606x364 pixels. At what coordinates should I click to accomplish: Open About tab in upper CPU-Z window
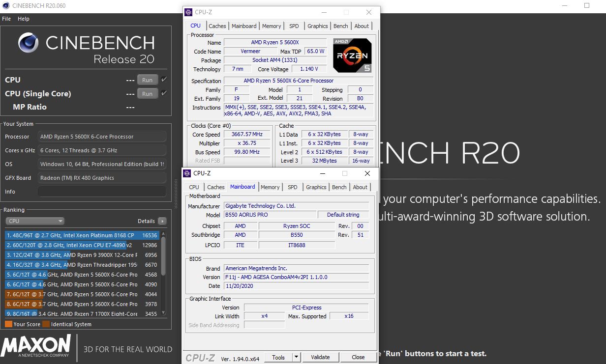click(x=362, y=26)
